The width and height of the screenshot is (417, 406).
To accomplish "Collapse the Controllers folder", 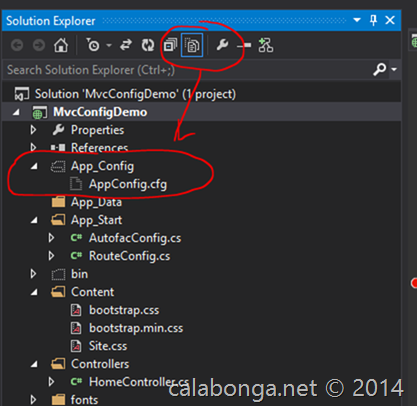I will click(x=34, y=364).
